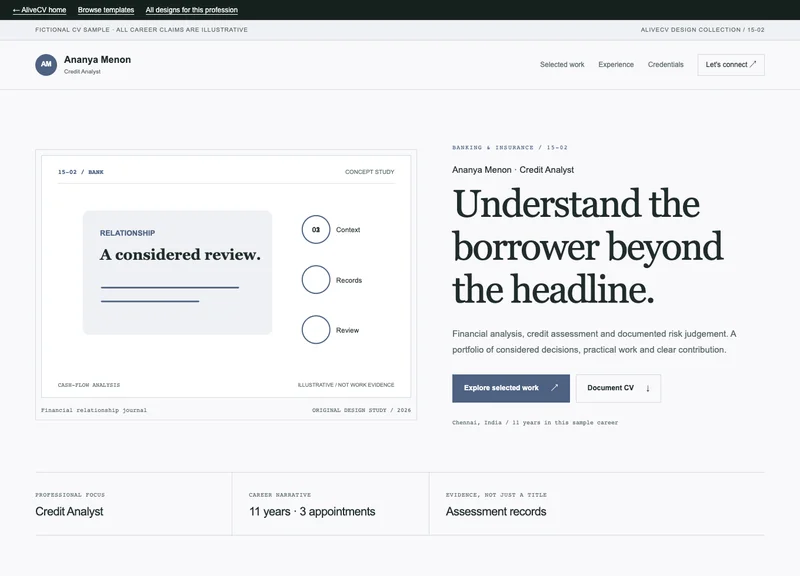Viewport: 800px width, 576px height.
Task: Click the Context label
Action: click(348, 230)
